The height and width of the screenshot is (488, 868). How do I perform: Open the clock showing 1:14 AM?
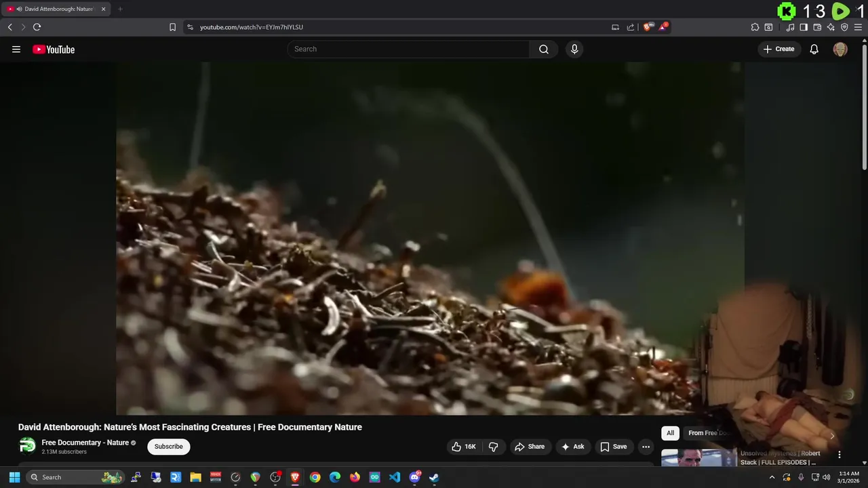[x=849, y=477]
